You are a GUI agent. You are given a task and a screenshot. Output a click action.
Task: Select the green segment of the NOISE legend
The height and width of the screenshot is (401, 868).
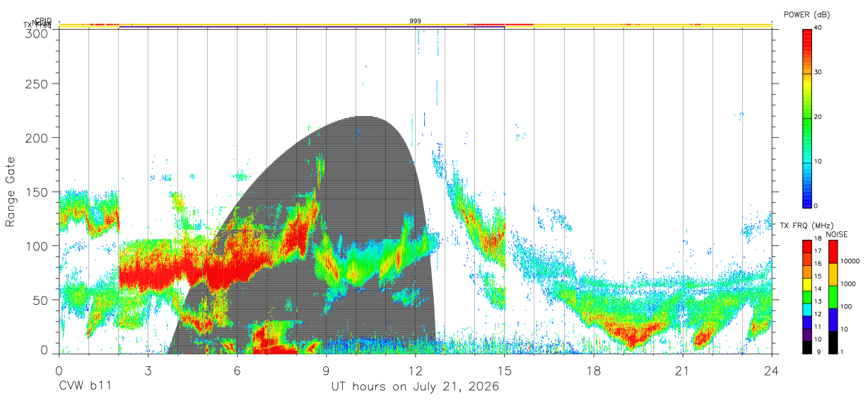pyautogui.click(x=832, y=297)
